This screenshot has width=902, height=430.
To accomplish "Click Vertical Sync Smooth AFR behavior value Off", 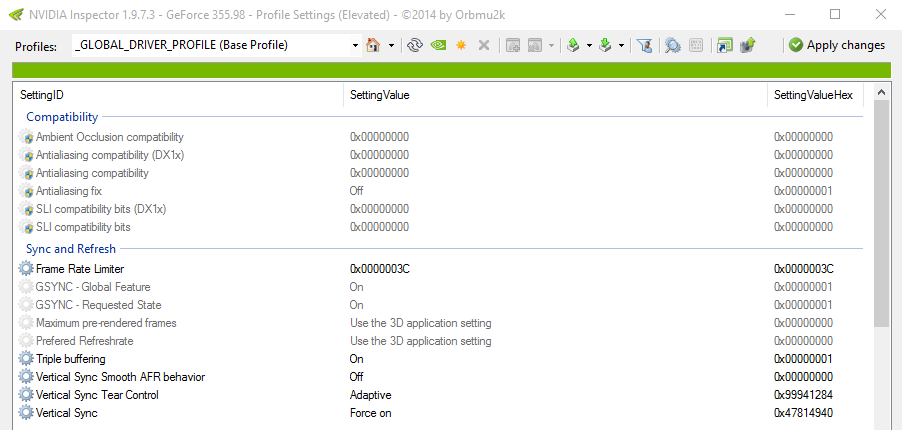I will click(x=356, y=377).
